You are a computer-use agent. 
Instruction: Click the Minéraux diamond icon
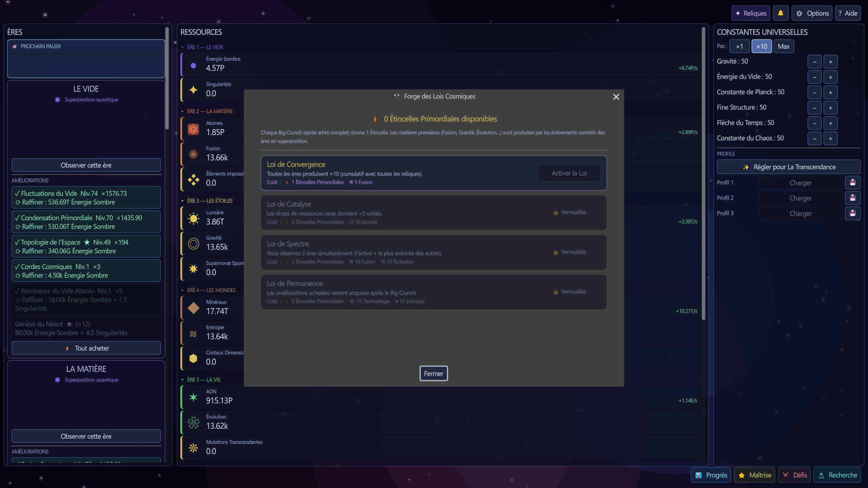[193, 308]
